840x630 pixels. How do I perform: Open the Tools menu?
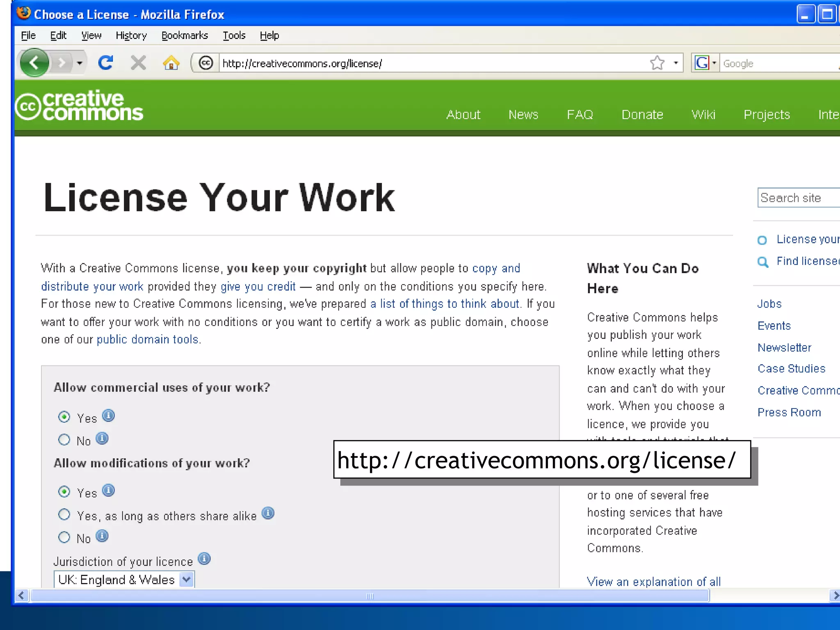[234, 35]
